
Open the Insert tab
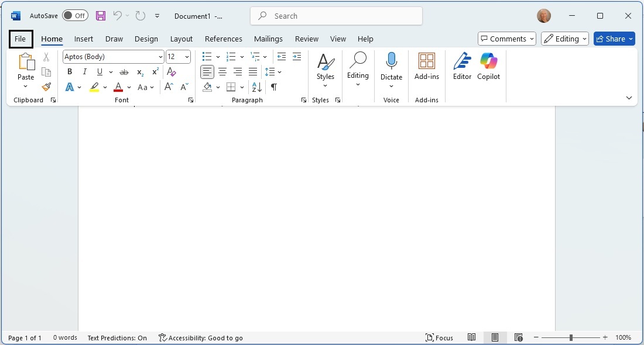(84, 39)
